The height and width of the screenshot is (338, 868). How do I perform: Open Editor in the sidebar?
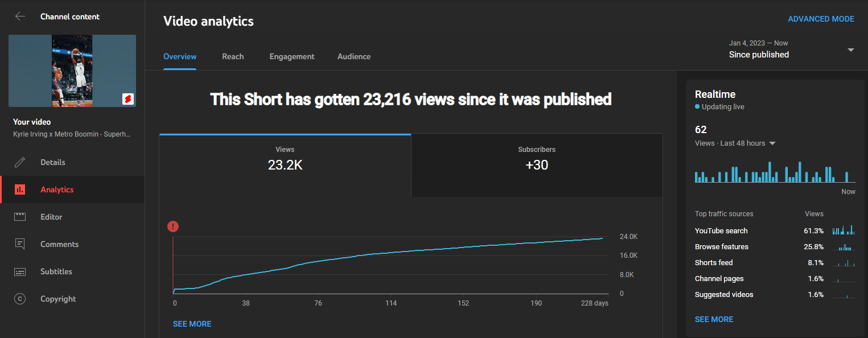[72, 217]
